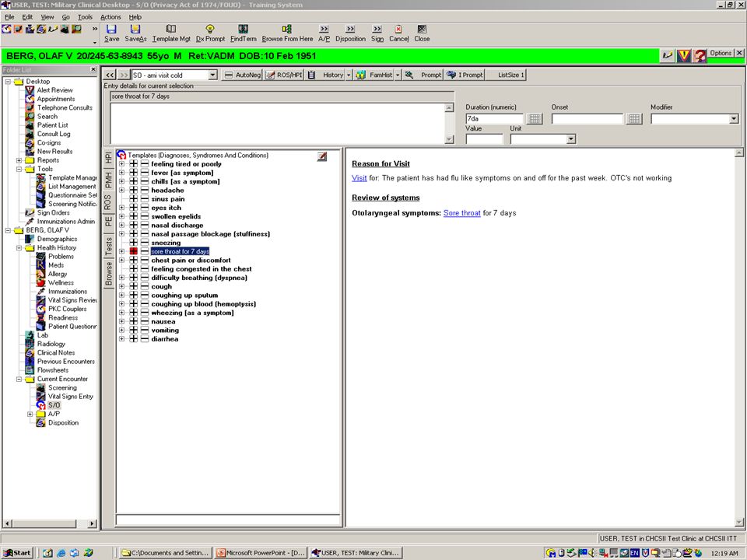Mark cough positive with its plus box

[x=133, y=287]
